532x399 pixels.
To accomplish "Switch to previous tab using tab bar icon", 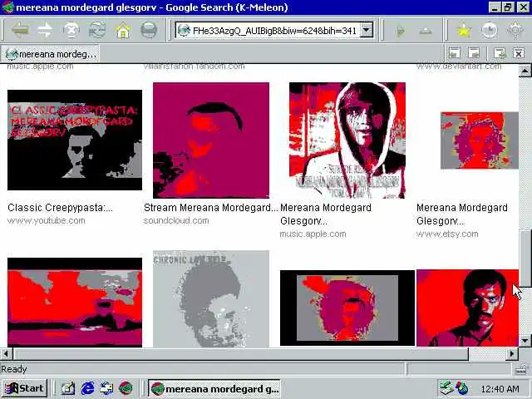I will pos(455,53).
